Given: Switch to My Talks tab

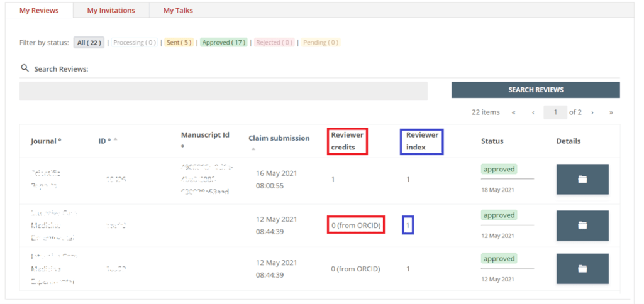Looking at the screenshot, I should [x=178, y=11].
